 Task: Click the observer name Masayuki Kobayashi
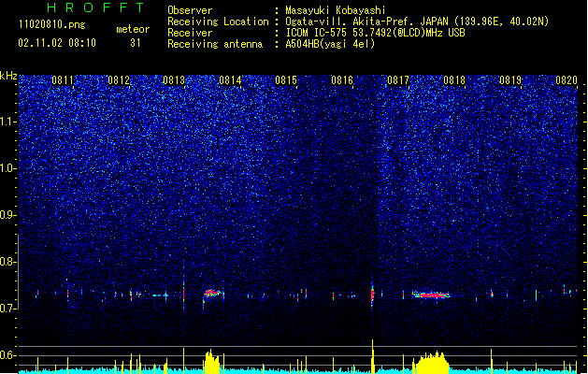pyautogui.click(x=336, y=10)
